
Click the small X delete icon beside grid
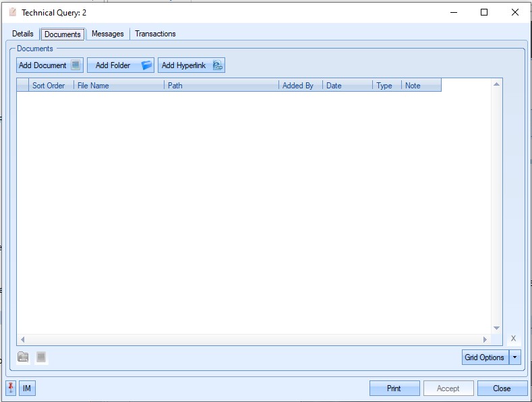tap(513, 338)
